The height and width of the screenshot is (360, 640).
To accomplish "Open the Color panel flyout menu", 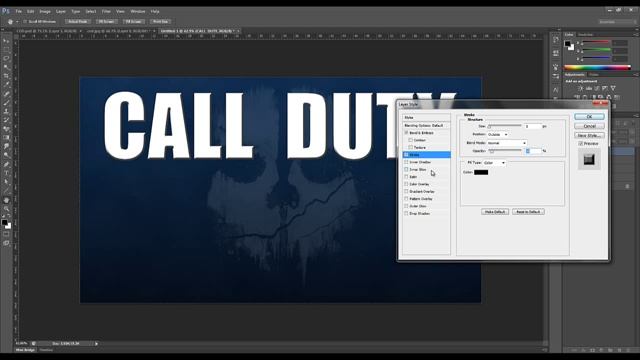I will [636, 34].
